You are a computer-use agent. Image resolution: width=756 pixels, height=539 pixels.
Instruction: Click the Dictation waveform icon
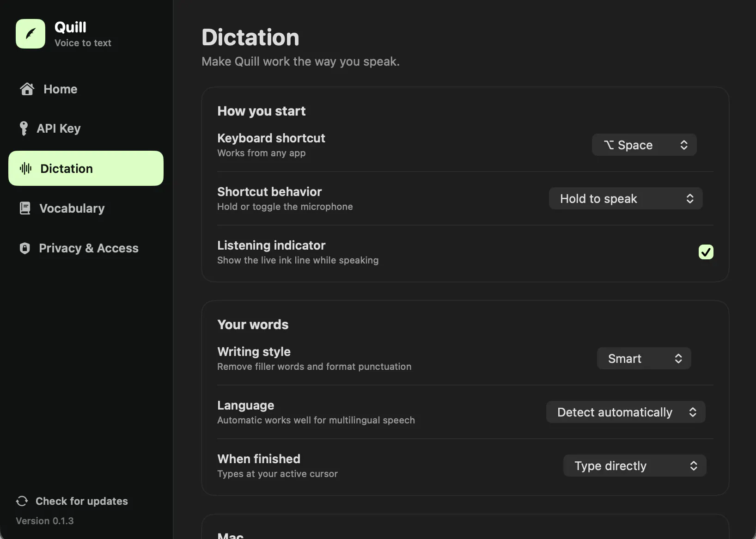(26, 168)
